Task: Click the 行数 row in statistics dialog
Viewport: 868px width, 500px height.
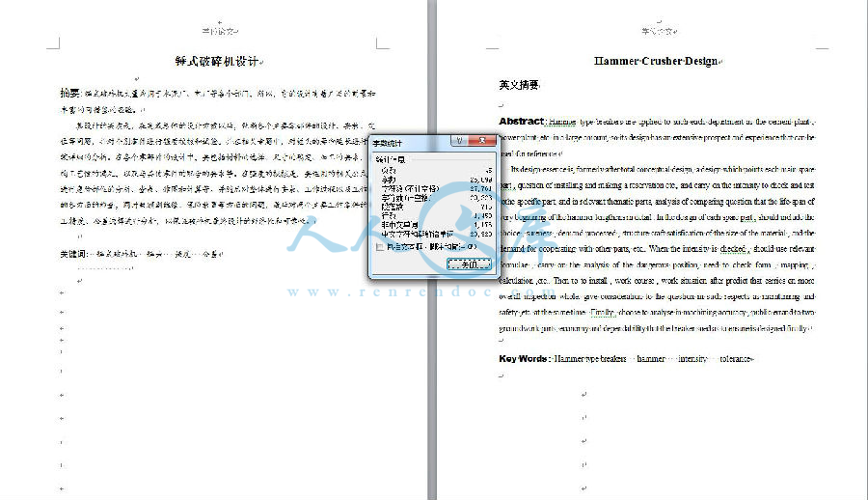Action: coord(436,215)
